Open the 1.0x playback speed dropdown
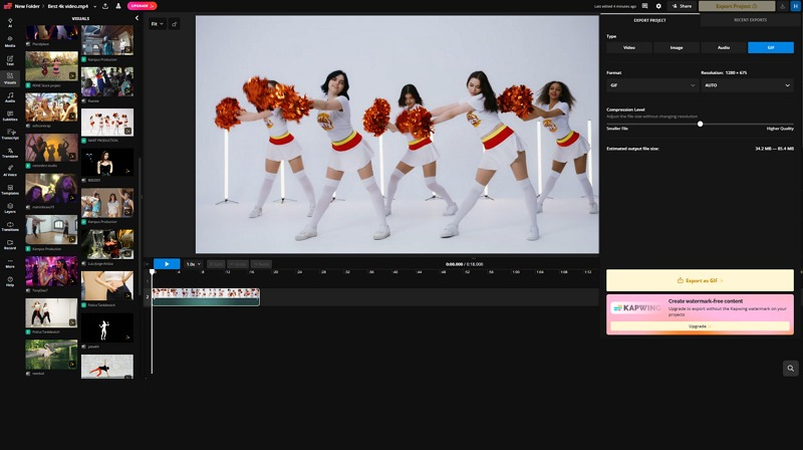Viewport: 803px width, 450px height. (x=193, y=264)
